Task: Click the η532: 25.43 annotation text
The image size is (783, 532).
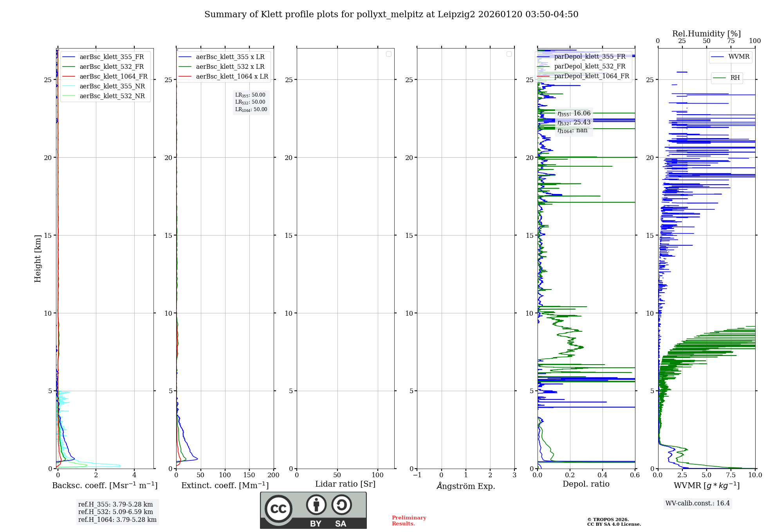Action: pyautogui.click(x=574, y=122)
